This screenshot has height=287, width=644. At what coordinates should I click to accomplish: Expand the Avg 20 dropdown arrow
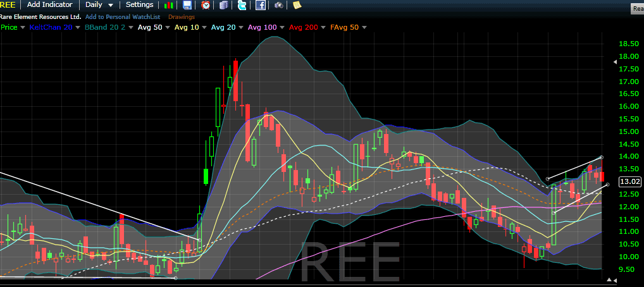(x=241, y=28)
